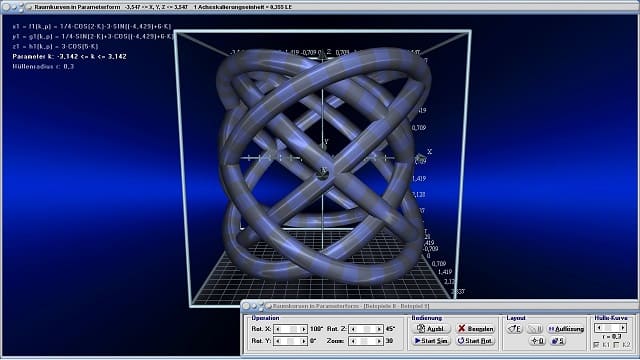Image resolution: width=640 pixels, height=360 pixels.
Task: Start rotation with the Start Rot. button
Action: click(476, 341)
